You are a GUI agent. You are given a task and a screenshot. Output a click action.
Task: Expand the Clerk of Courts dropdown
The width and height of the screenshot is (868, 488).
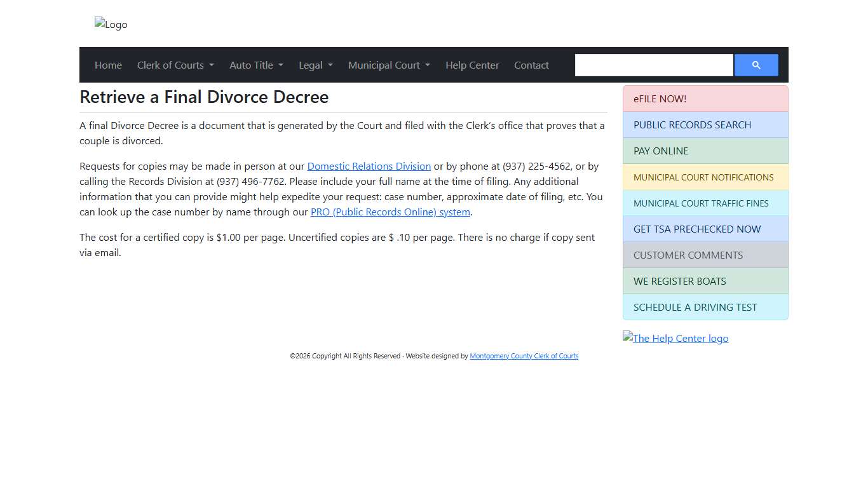pyautogui.click(x=175, y=65)
